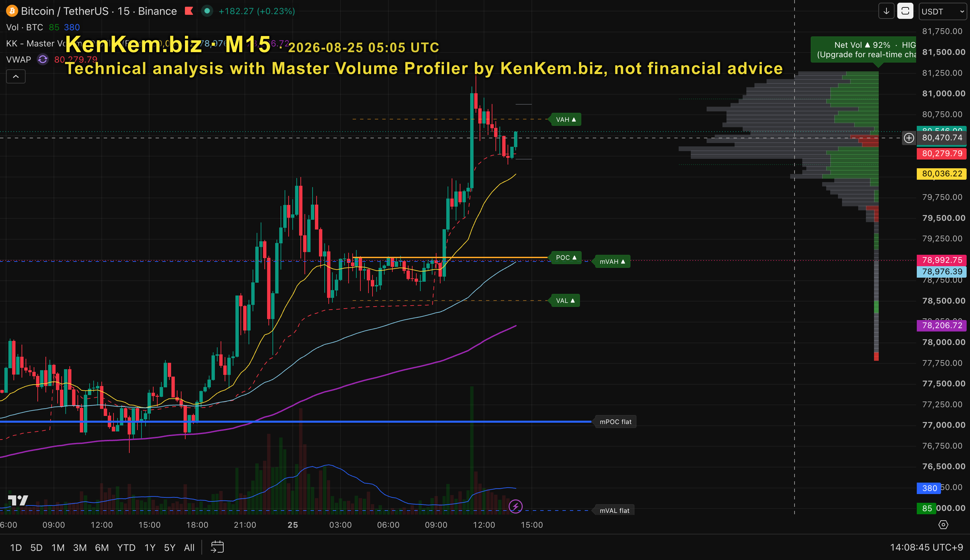Open the 14:08:45 UTC+9 timezone menu

(926, 547)
